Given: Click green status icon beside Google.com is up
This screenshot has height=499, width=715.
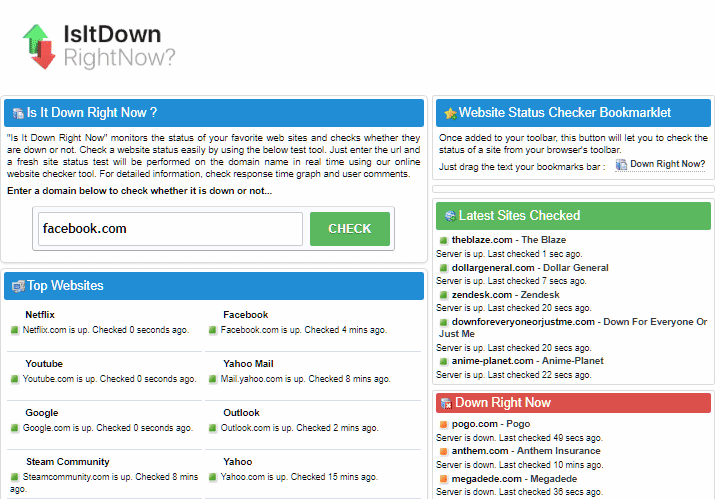Looking at the screenshot, I should (15, 428).
